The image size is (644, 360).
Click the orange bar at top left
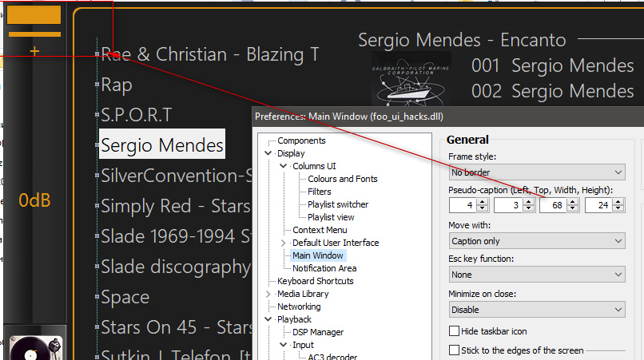[34, 15]
